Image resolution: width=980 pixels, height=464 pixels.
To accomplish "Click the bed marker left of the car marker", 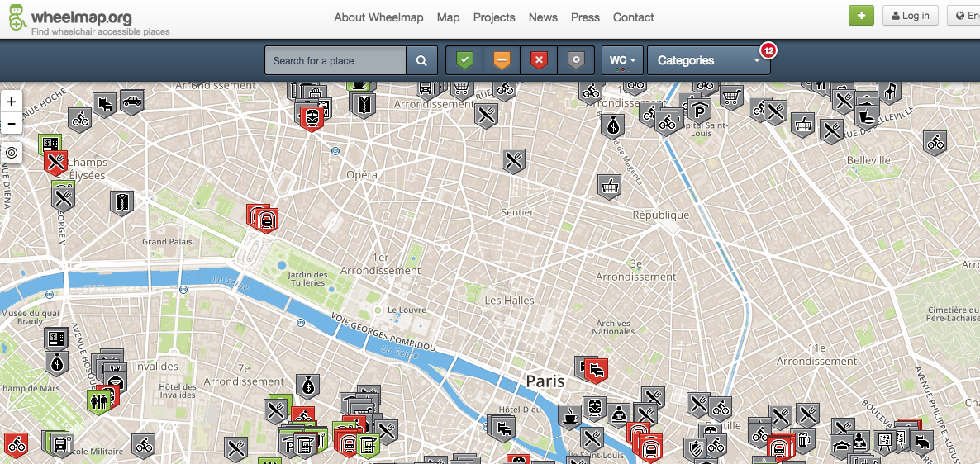I will [x=104, y=104].
